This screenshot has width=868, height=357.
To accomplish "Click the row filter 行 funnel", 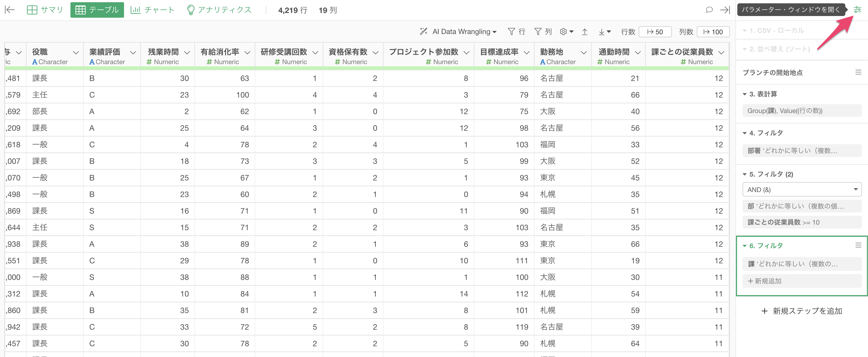I will point(516,32).
